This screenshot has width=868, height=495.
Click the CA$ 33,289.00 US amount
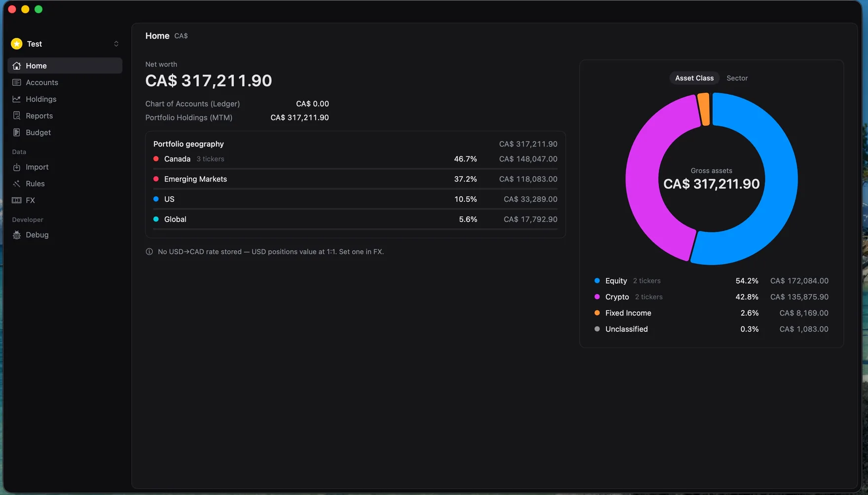pyautogui.click(x=531, y=199)
